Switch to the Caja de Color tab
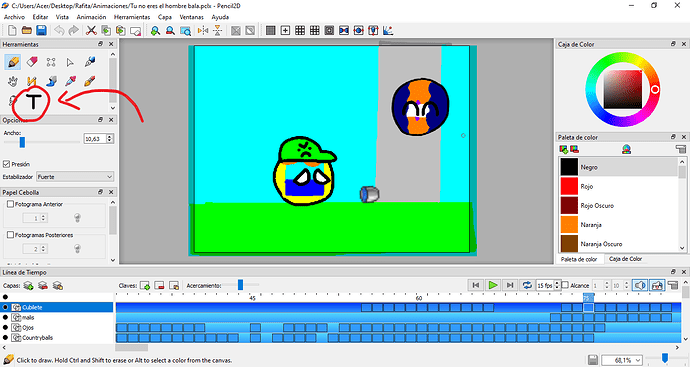 coord(625,259)
